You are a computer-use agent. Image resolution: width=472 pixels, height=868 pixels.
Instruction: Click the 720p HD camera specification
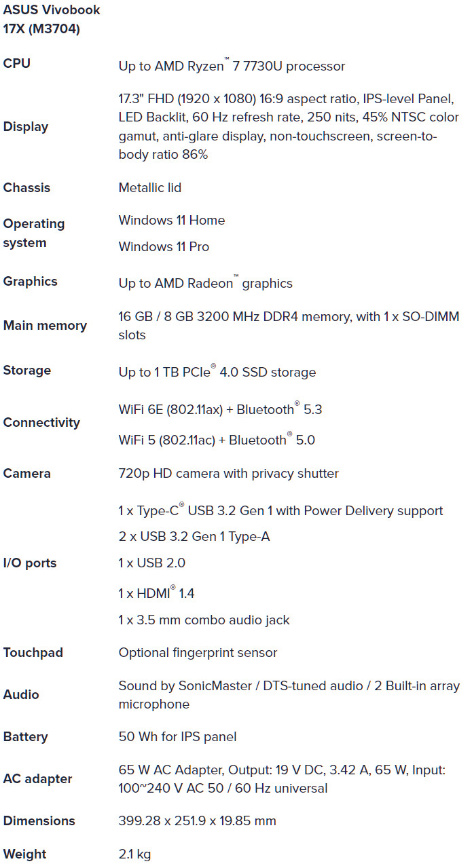pyautogui.click(x=229, y=474)
